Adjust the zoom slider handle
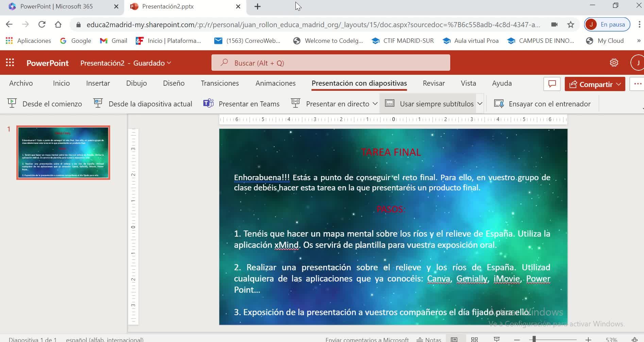Image resolution: width=644 pixels, height=342 pixels. click(534, 339)
